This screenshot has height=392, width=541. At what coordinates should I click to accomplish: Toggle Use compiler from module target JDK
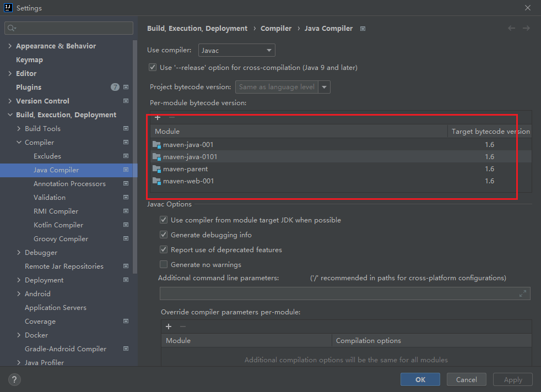(x=164, y=220)
